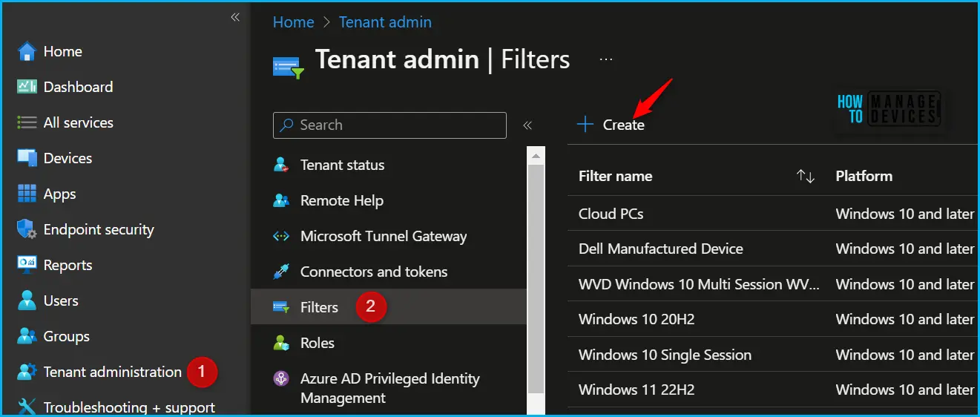Select Filters in Tenant admin menu
The image size is (980, 417).
tap(389, 307)
